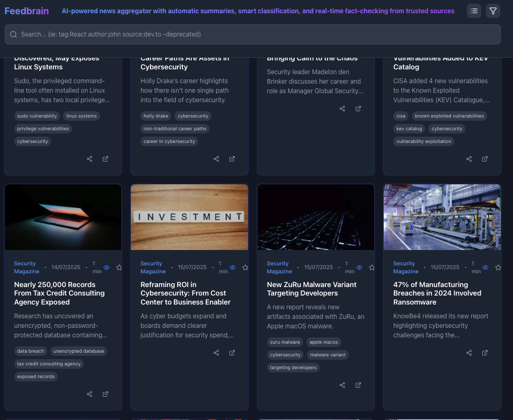Share the ZuRu Malware Variant article
The width and height of the screenshot is (513, 420).
pyautogui.click(x=342, y=385)
